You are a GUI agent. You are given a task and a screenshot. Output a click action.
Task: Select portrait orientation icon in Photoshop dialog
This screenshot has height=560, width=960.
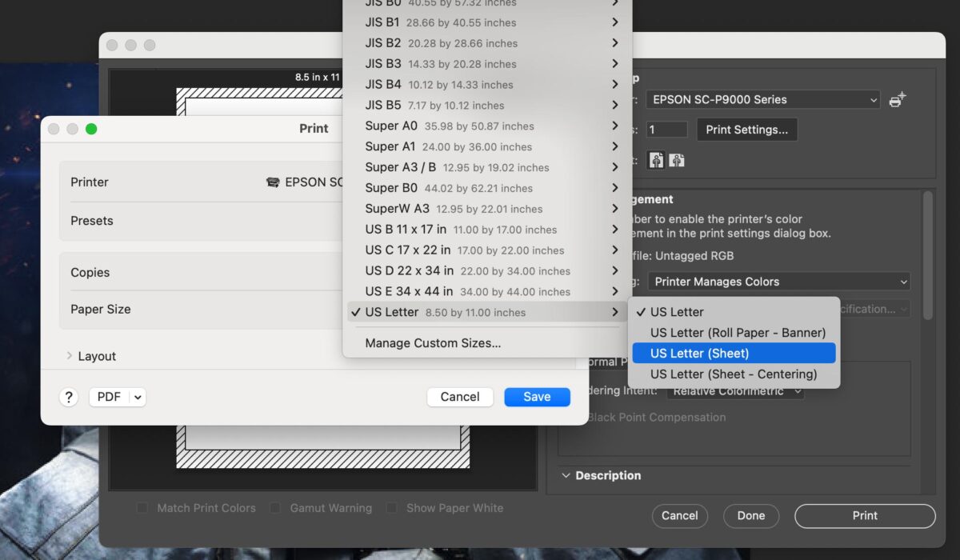pos(657,160)
